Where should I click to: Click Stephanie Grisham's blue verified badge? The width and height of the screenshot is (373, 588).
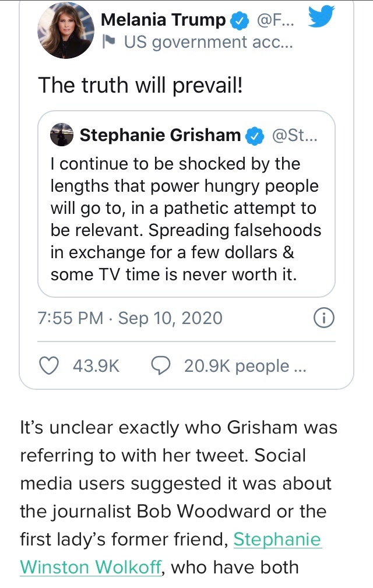click(254, 135)
